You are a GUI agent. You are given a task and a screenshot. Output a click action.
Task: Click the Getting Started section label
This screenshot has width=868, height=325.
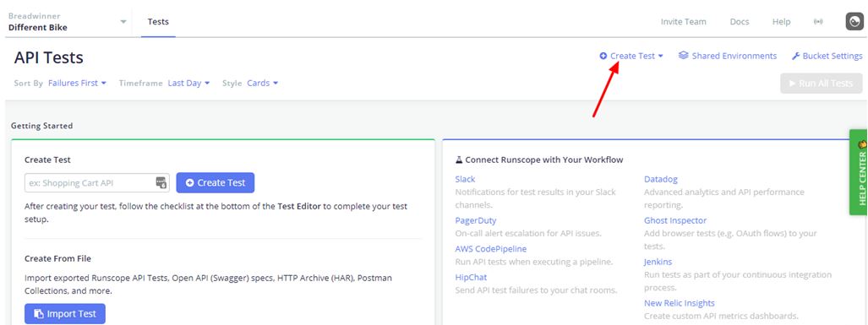(41, 126)
